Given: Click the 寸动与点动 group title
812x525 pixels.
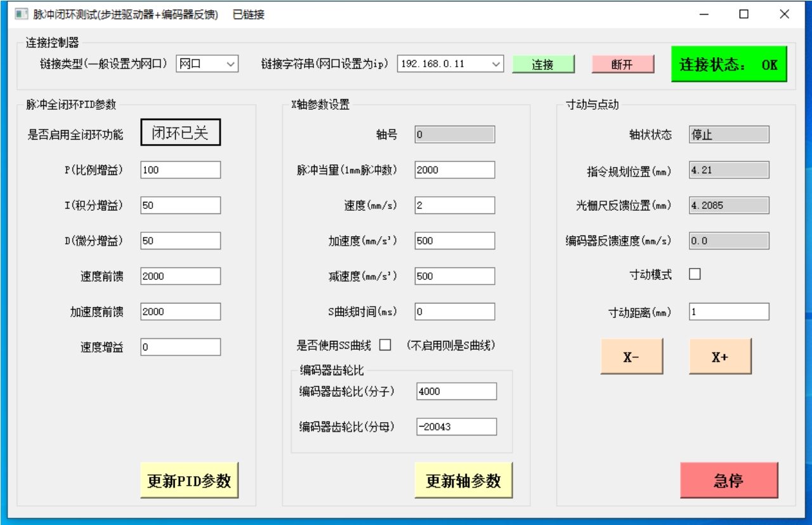Looking at the screenshot, I should click(x=592, y=105).
